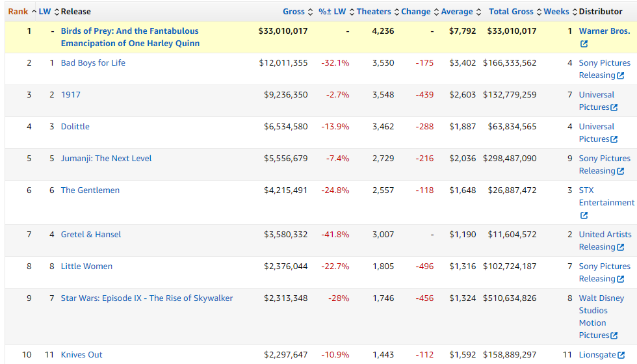The image size is (637, 364).
Task: Open Warner Bros. external link icon
Action: [x=584, y=44]
